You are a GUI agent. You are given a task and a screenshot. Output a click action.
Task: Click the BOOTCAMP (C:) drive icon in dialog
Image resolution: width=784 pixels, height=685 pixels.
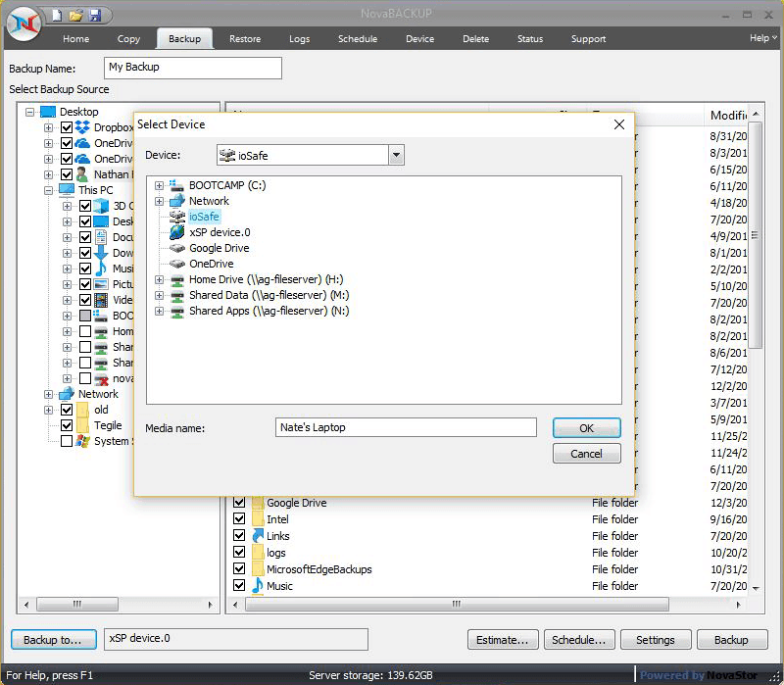[176, 185]
